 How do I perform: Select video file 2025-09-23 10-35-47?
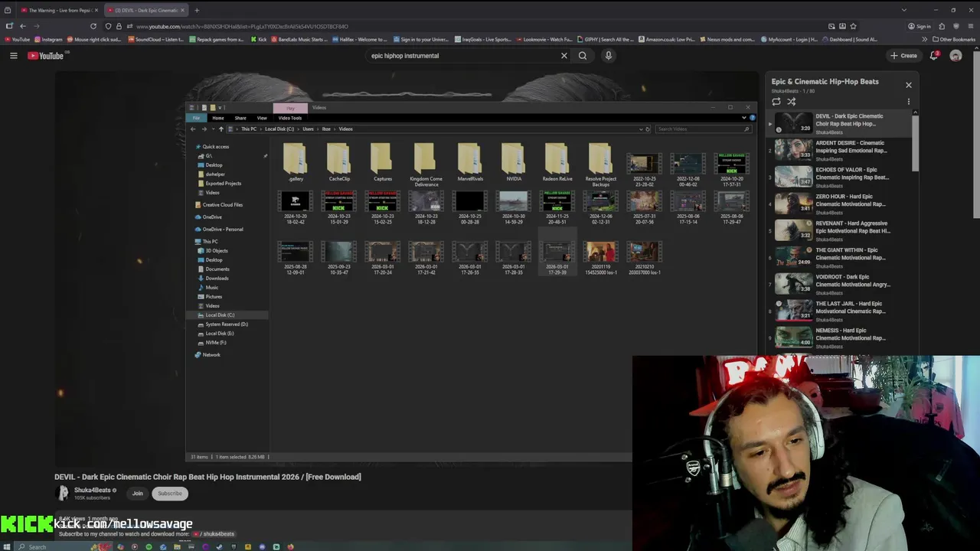pyautogui.click(x=339, y=259)
